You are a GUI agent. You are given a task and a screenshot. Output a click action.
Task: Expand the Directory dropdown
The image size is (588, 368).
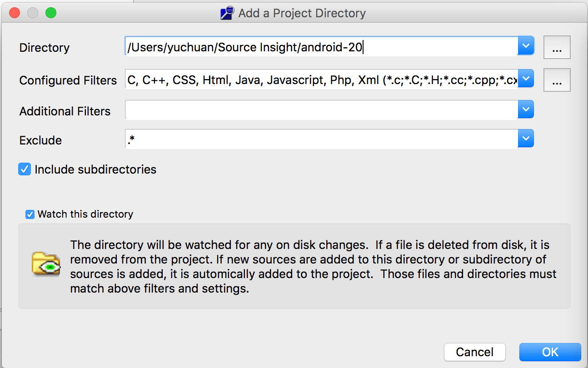click(526, 46)
